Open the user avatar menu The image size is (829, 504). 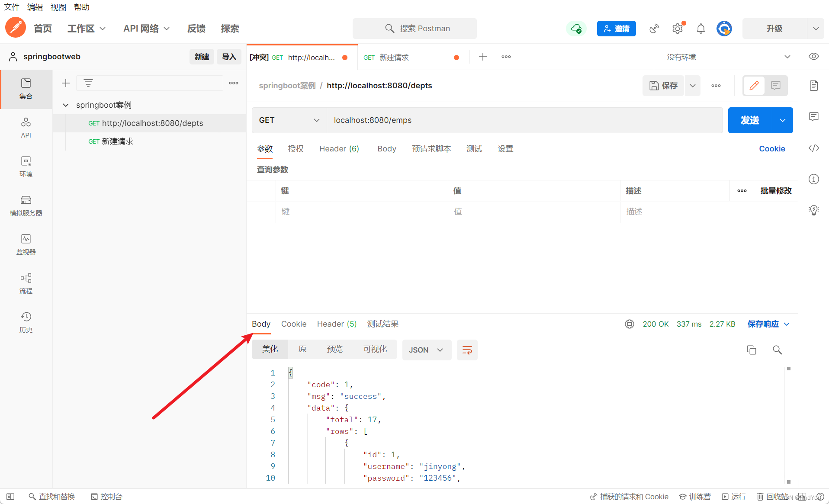pos(724,29)
